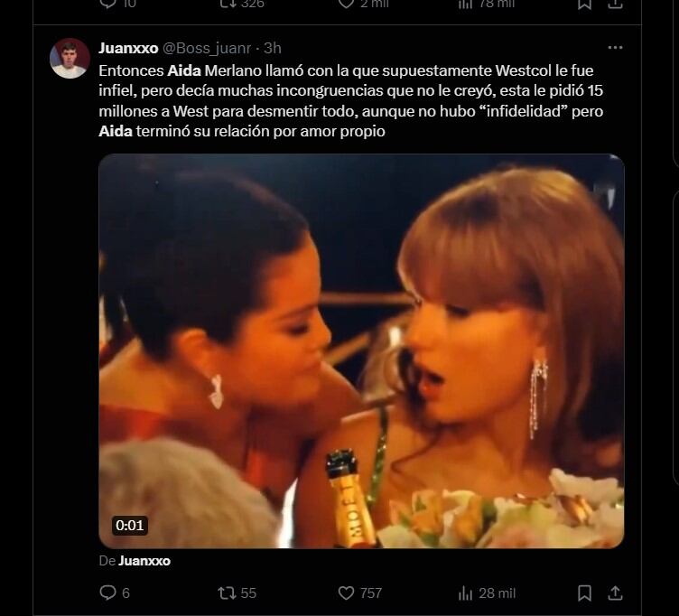Viewport: 679px width, 616px height.
Task: Repost the Juanxxo tweet with 55 reposts
Action: click(228, 593)
